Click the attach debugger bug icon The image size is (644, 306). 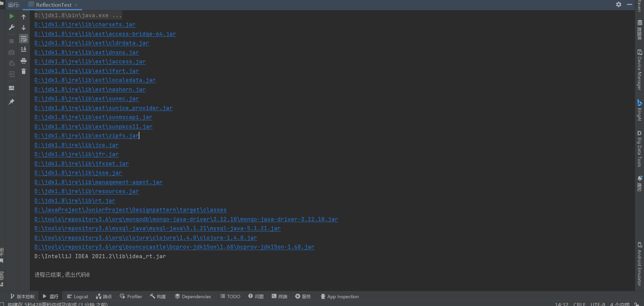[x=11, y=63]
